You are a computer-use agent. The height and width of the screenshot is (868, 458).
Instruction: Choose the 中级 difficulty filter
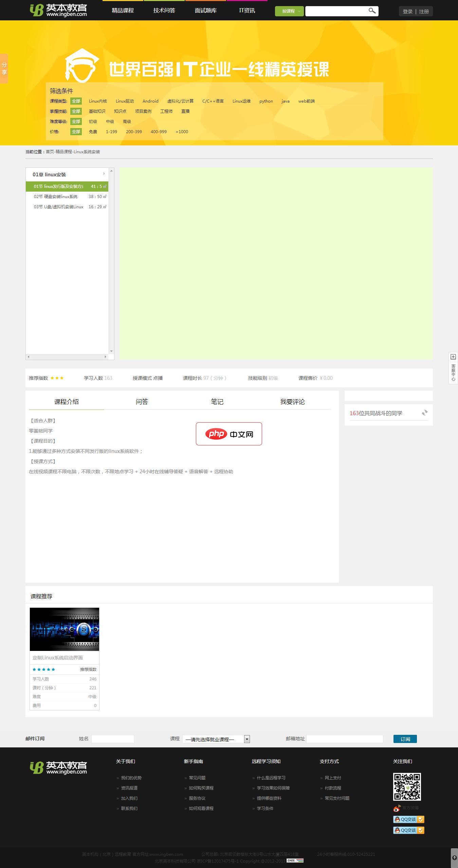click(x=110, y=122)
